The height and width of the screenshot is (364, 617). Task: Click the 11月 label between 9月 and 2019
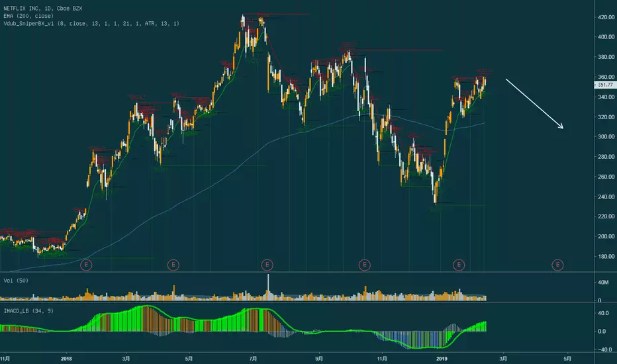click(382, 359)
